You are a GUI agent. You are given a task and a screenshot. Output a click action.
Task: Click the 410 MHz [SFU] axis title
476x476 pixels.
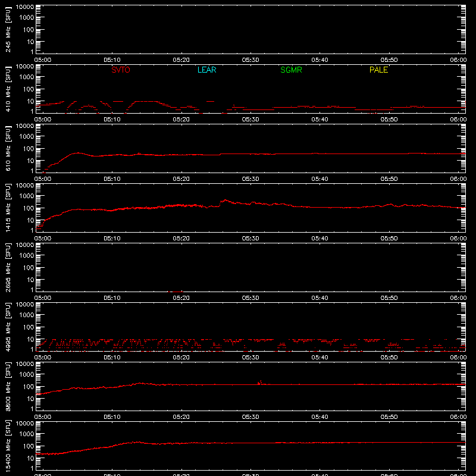point(8,89)
